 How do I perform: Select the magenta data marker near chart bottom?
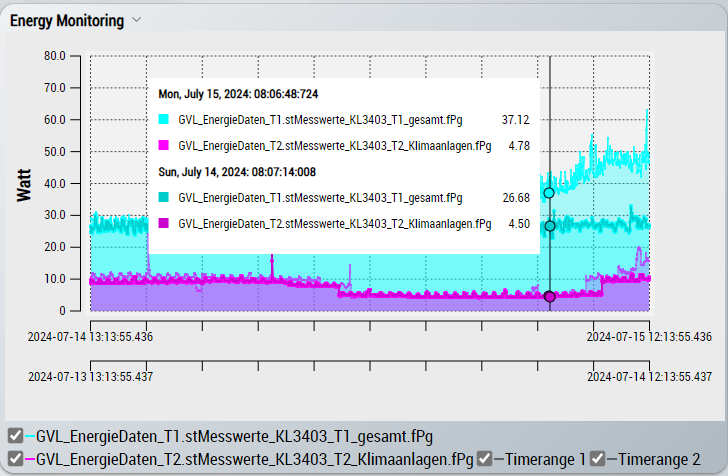(549, 296)
